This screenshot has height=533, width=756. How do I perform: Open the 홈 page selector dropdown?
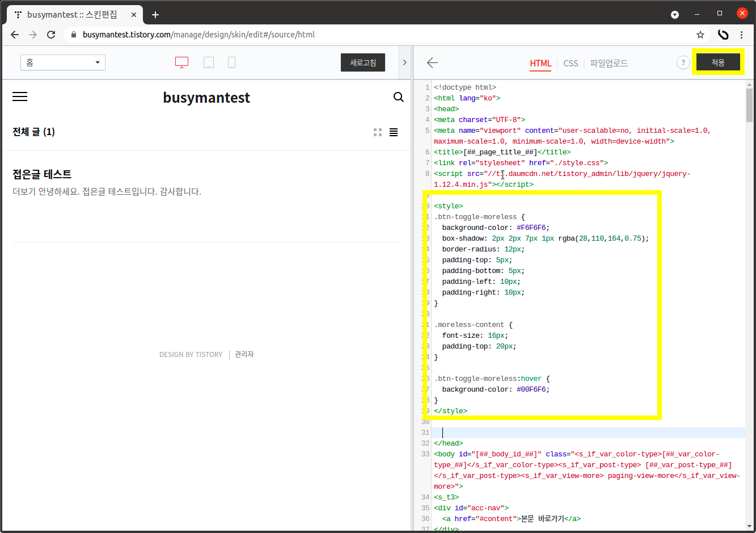tap(63, 62)
